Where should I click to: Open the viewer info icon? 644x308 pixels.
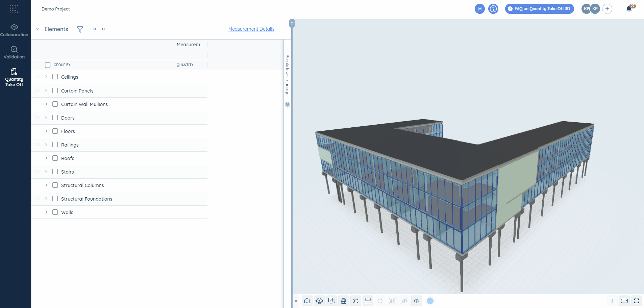tap(612, 301)
